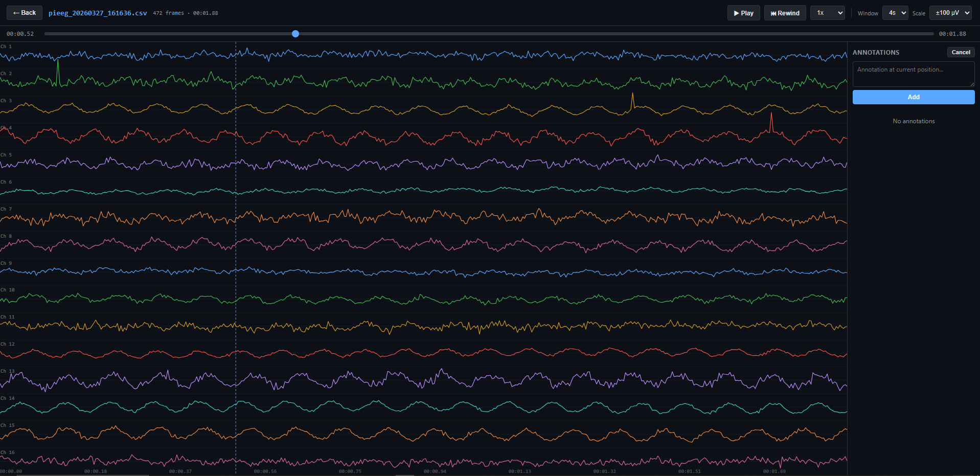Click the 00:01.88 end time label
The width and height of the screenshot is (980, 476).
(x=952, y=34)
